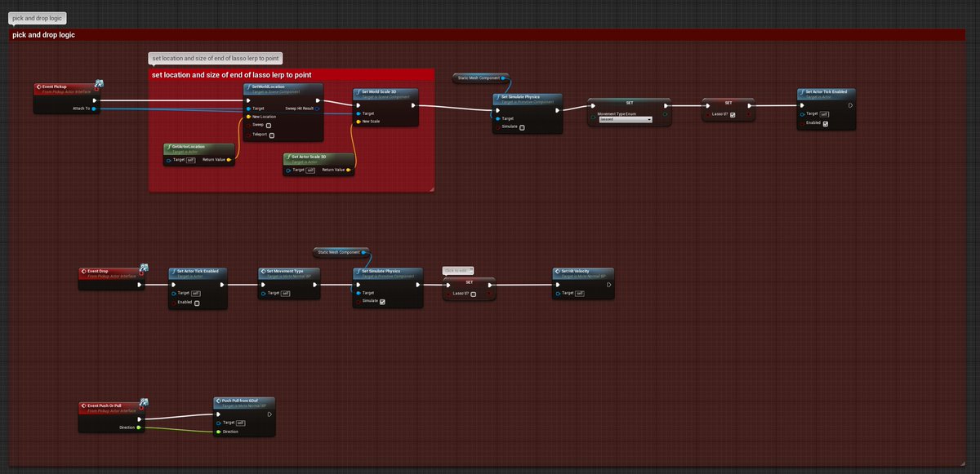Click the Event Drop exec output pin
Image resolution: width=980 pixels, height=474 pixels.
click(140, 285)
